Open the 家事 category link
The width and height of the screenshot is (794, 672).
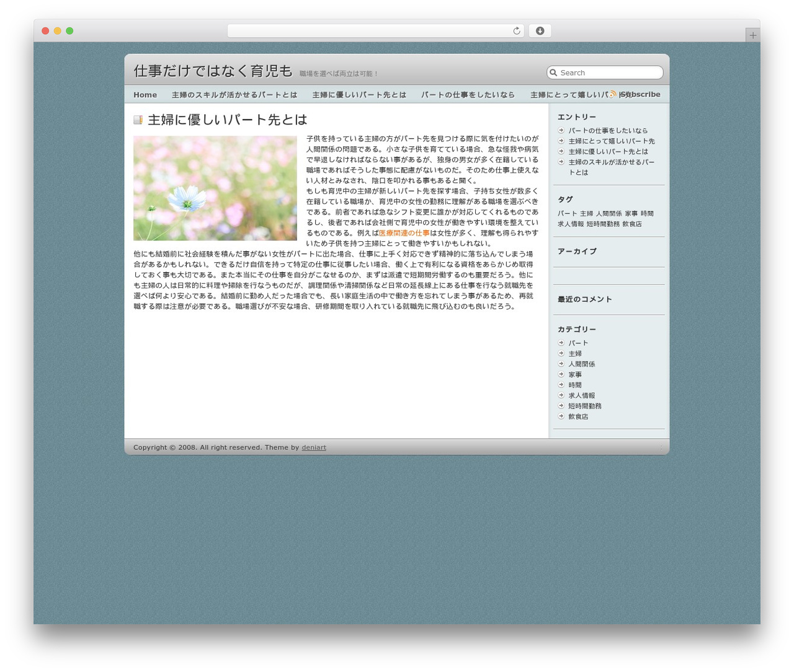[575, 375]
